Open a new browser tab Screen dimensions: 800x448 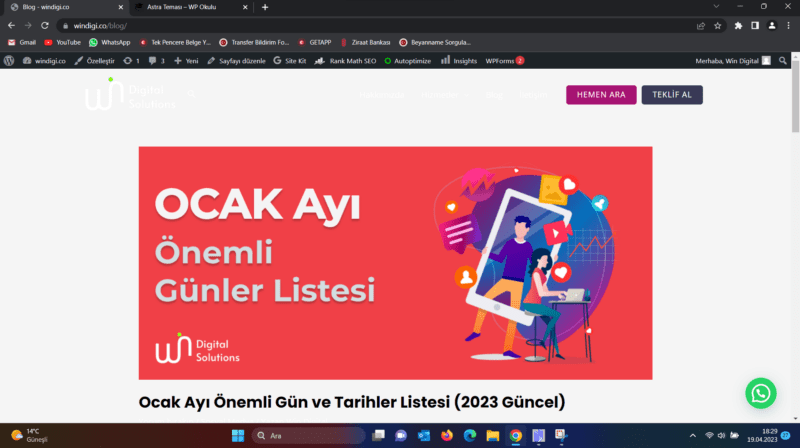(x=265, y=7)
